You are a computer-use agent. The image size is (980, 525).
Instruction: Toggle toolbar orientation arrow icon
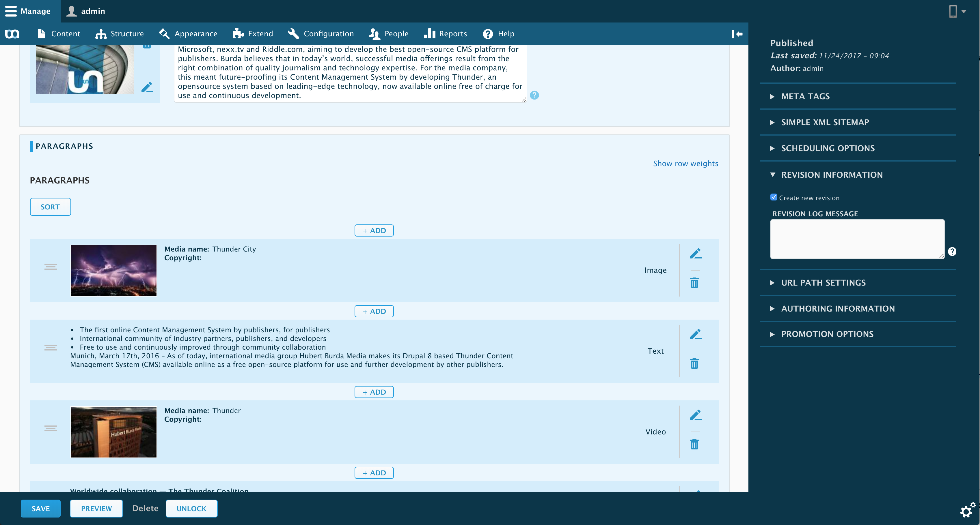click(x=737, y=34)
